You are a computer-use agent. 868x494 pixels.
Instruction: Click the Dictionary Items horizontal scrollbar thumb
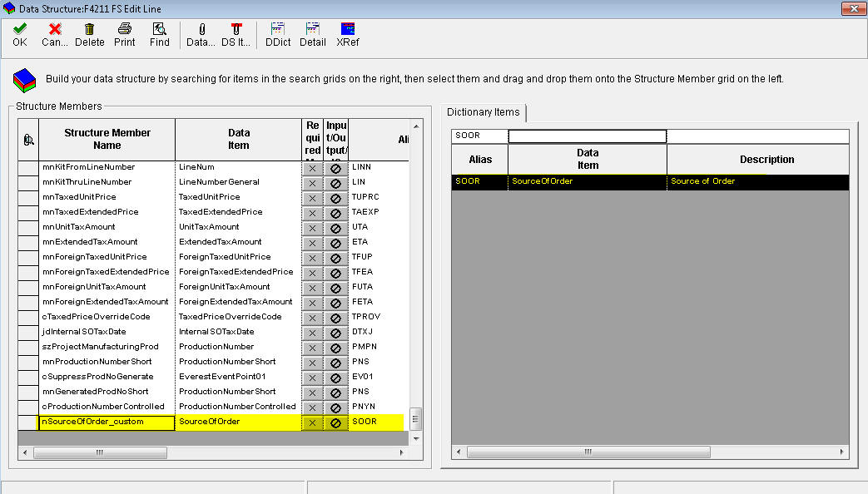[588, 452]
